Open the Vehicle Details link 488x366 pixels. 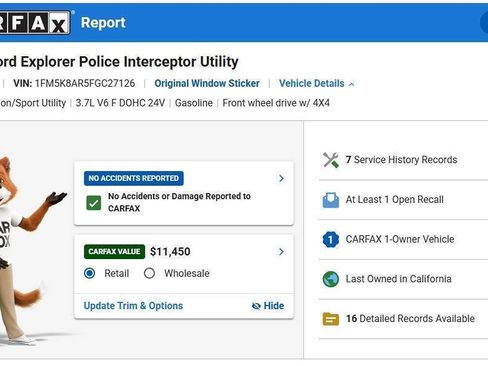312,83
